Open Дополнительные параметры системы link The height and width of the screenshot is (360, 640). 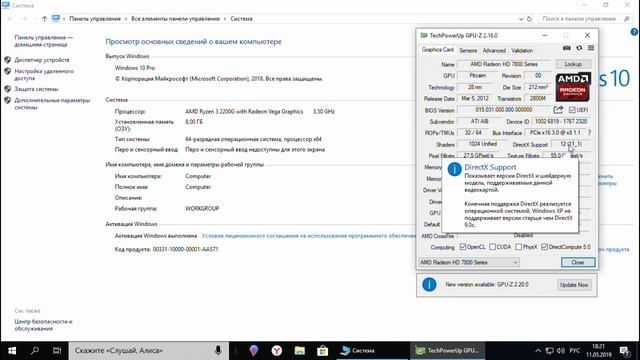click(52, 104)
